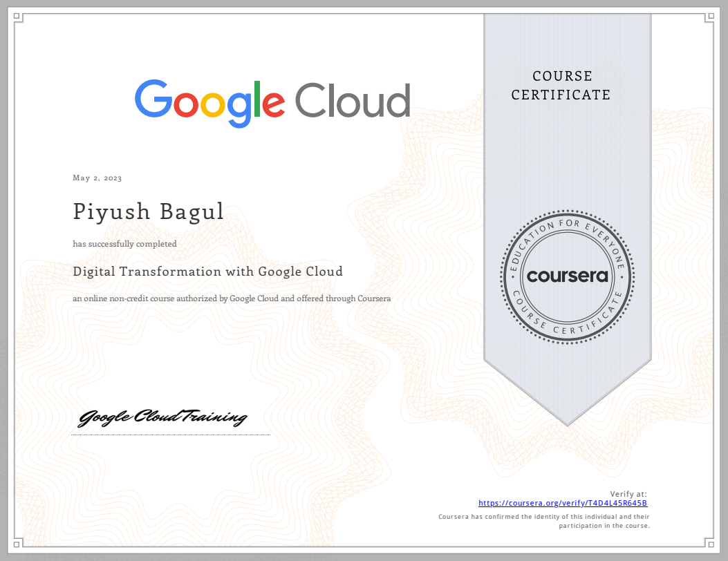
Task: Click "Coursera has confirmed the identity" note
Action: (543, 521)
